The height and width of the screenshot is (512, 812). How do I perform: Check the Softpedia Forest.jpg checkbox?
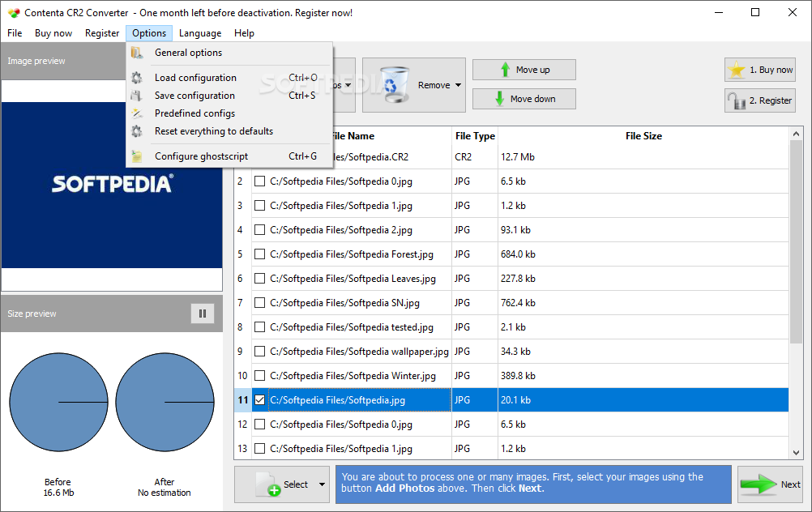pyautogui.click(x=260, y=254)
